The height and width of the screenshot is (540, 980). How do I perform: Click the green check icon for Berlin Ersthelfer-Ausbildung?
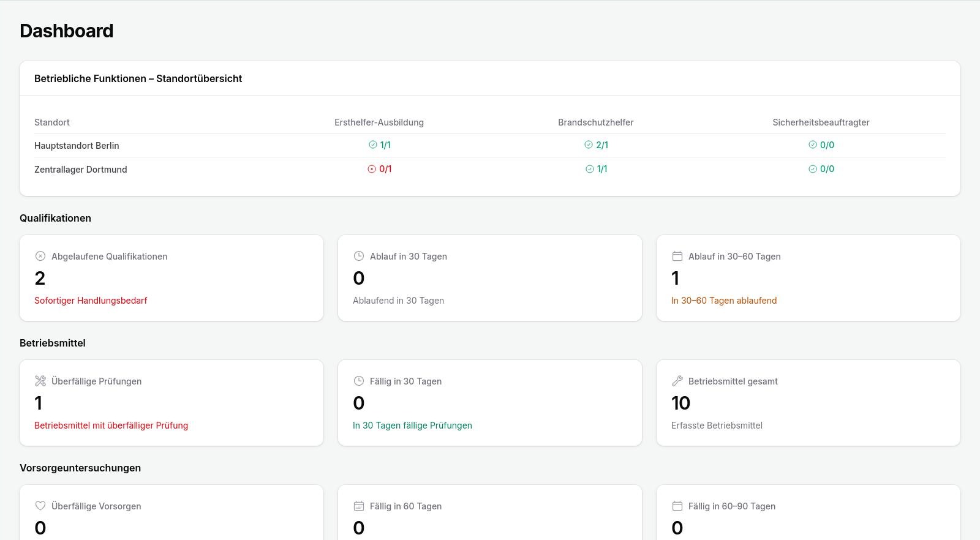[372, 145]
